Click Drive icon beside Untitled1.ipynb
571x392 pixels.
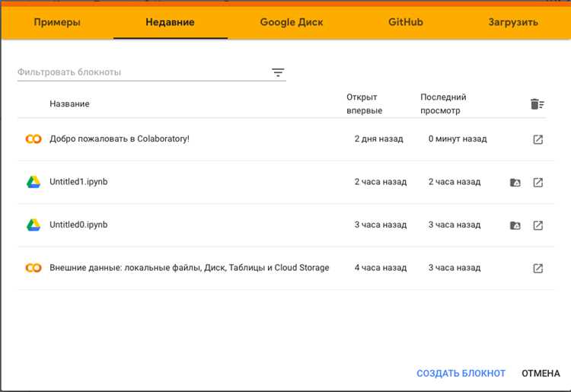33,182
